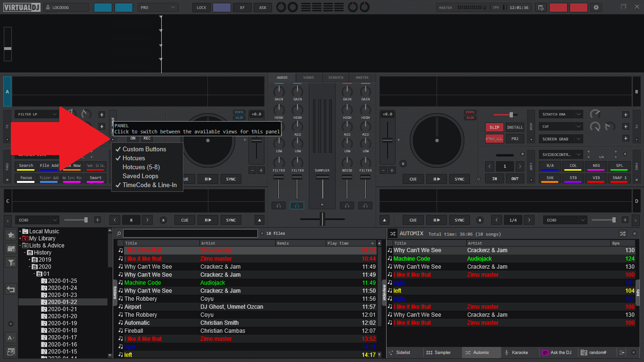
Task: Click the sideview options icon right of random# tab
Action: point(622,353)
